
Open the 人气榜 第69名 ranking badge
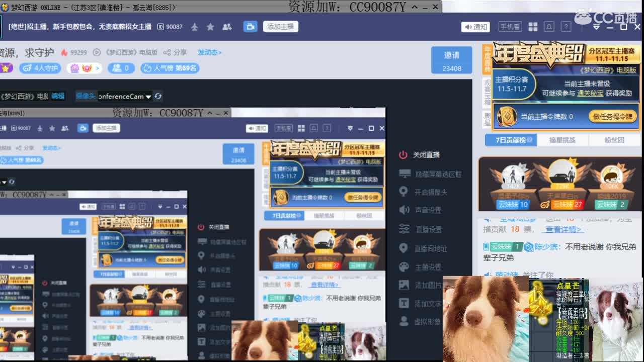coord(169,68)
